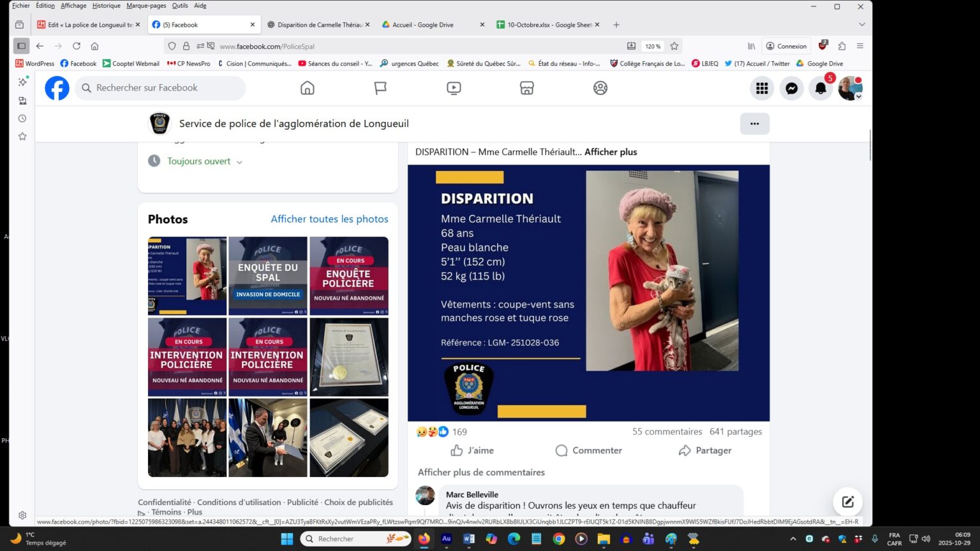The image size is (980, 551).
Task: Open the Marketplace icon
Action: coord(526,88)
